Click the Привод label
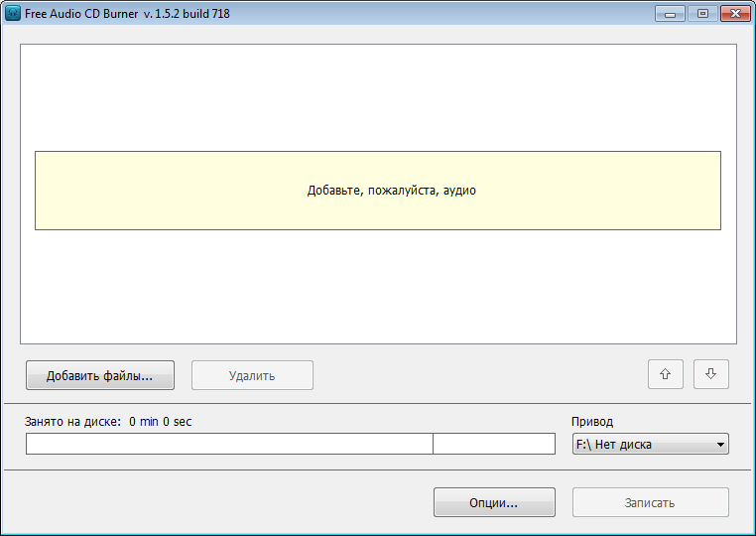The width and height of the screenshot is (756, 536). [x=592, y=422]
